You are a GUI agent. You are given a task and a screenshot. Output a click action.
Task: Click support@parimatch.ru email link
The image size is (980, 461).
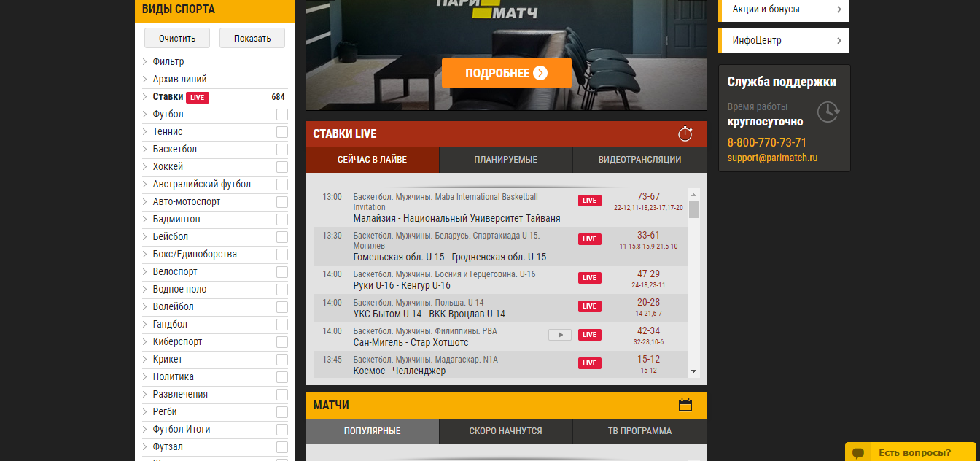pyautogui.click(x=772, y=158)
